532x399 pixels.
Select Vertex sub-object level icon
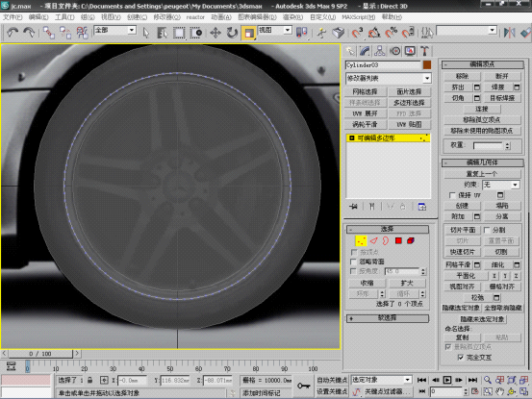pos(361,240)
